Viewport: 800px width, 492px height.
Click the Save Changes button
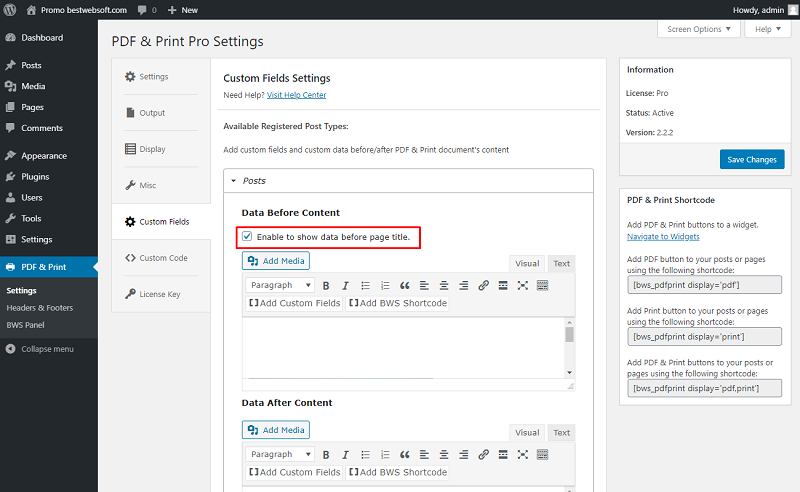(x=752, y=160)
